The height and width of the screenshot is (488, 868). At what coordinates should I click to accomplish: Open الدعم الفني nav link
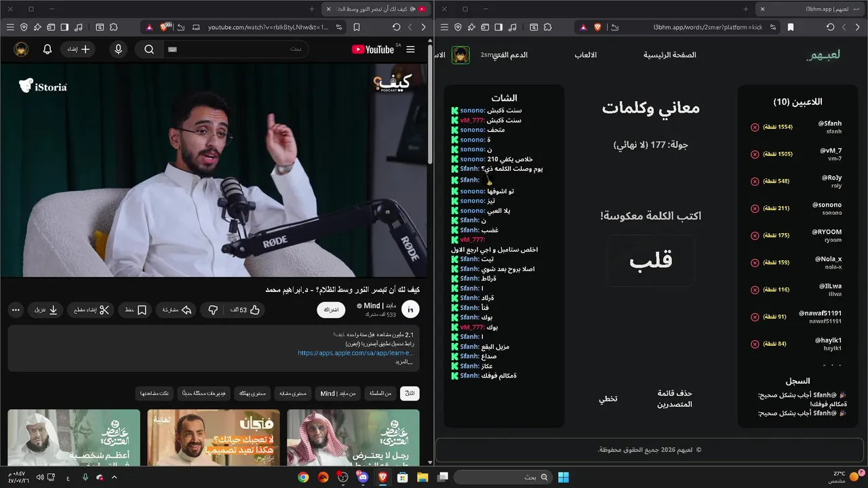pos(510,55)
